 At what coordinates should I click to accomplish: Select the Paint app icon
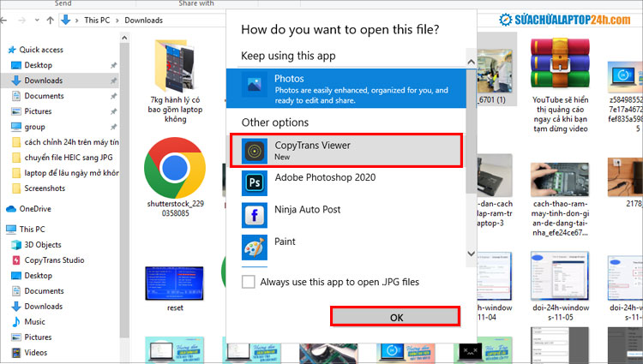(255, 247)
